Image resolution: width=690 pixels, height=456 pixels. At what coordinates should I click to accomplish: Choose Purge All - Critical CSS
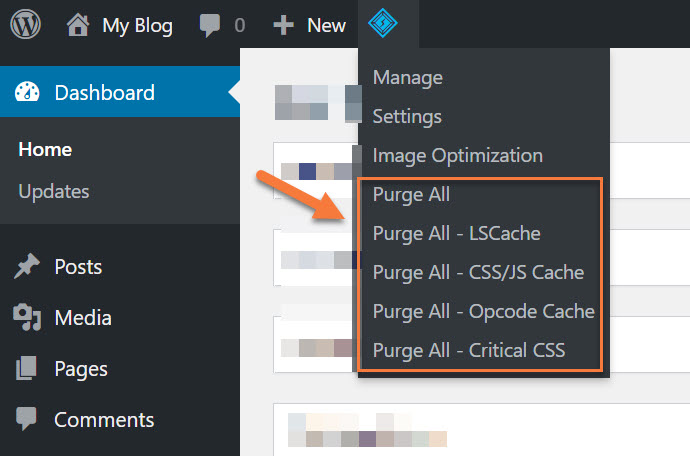tap(468, 350)
